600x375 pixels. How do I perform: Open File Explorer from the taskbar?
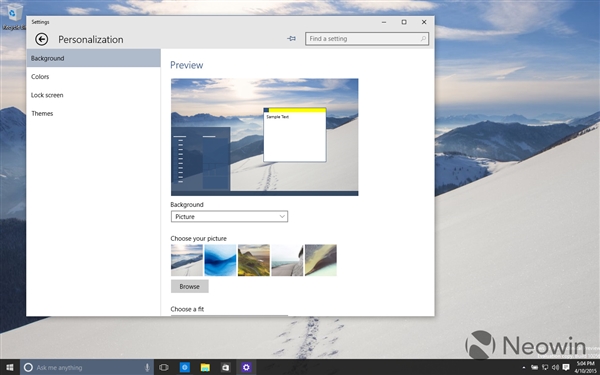tap(205, 367)
